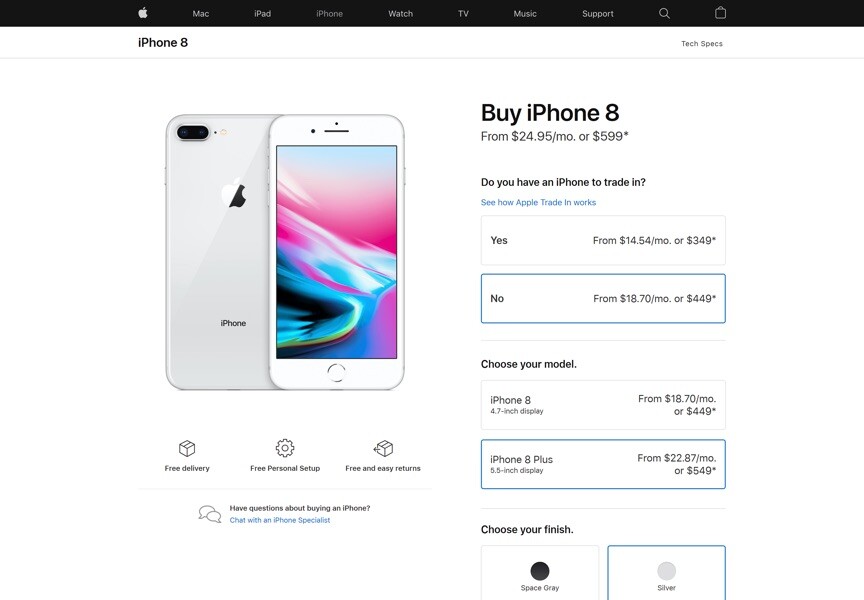Image resolution: width=864 pixels, height=600 pixels.
Task: Choose iPhone 8 4.7-inch model
Action: click(x=603, y=405)
